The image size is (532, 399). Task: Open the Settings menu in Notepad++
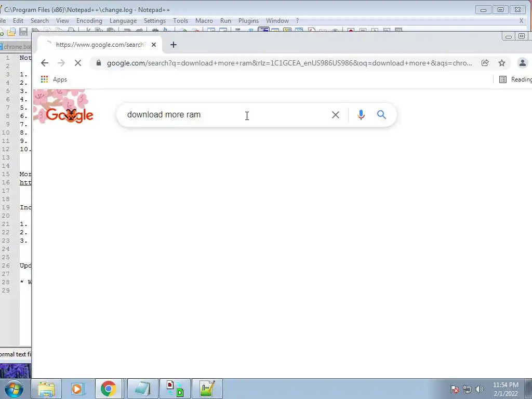[x=155, y=21]
